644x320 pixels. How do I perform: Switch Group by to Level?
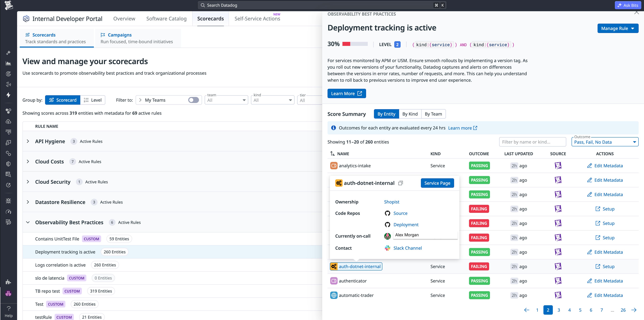tap(93, 100)
